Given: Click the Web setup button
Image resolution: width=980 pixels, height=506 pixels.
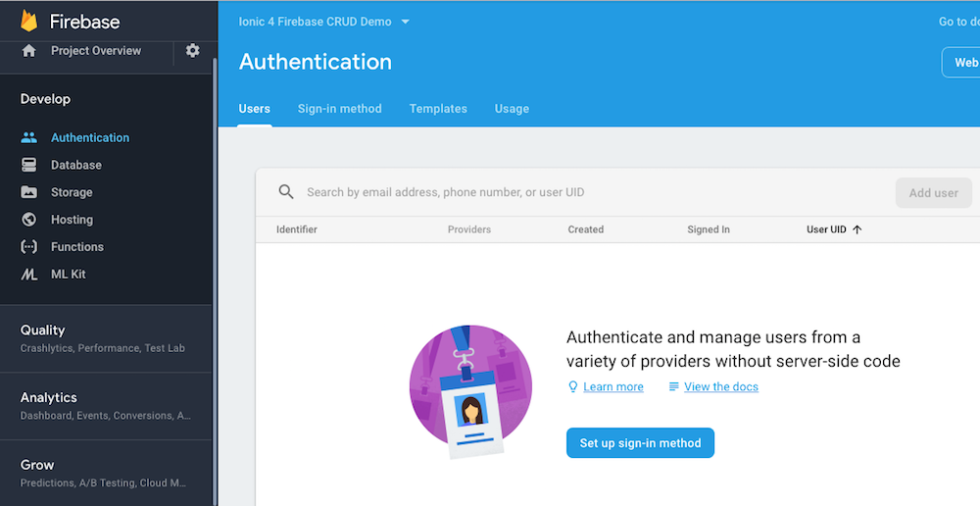Looking at the screenshot, I should [x=960, y=63].
